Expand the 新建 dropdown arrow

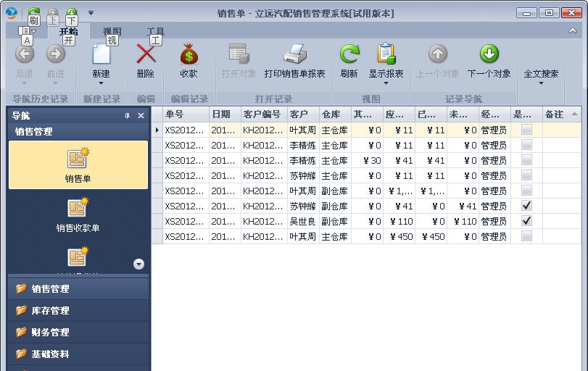coord(101,83)
